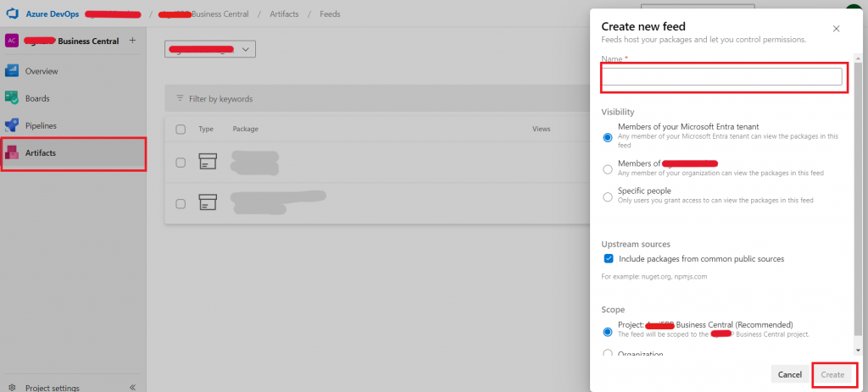Viewport: 868px width, 392px height.
Task: Select the Members of organization visibility option
Action: point(608,169)
